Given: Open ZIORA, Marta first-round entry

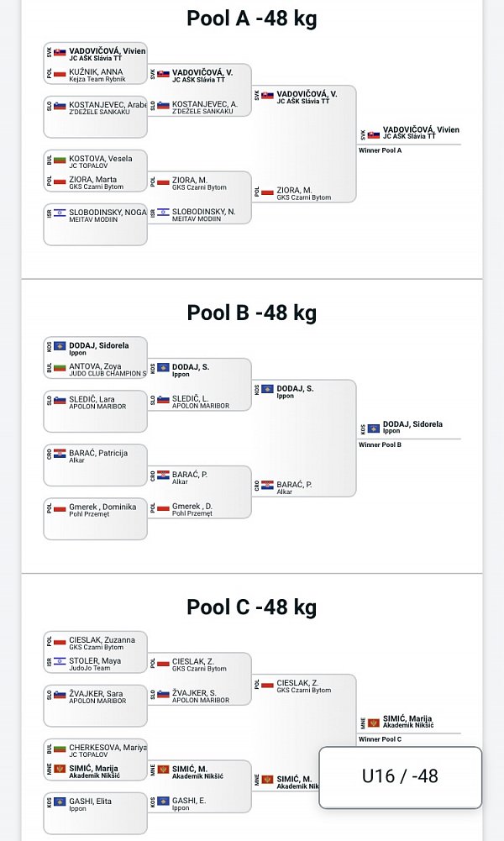Looking at the screenshot, I should tap(96, 182).
